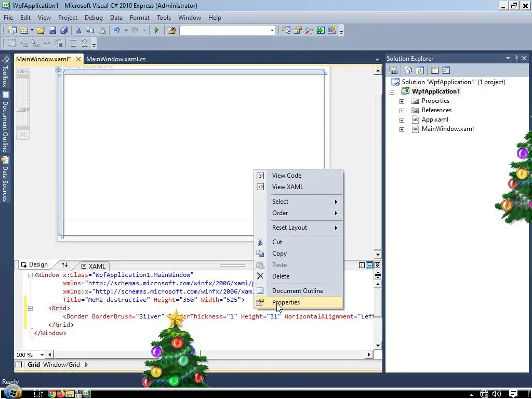Switch to the MainWindow.xaml.cs tab

(116, 59)
